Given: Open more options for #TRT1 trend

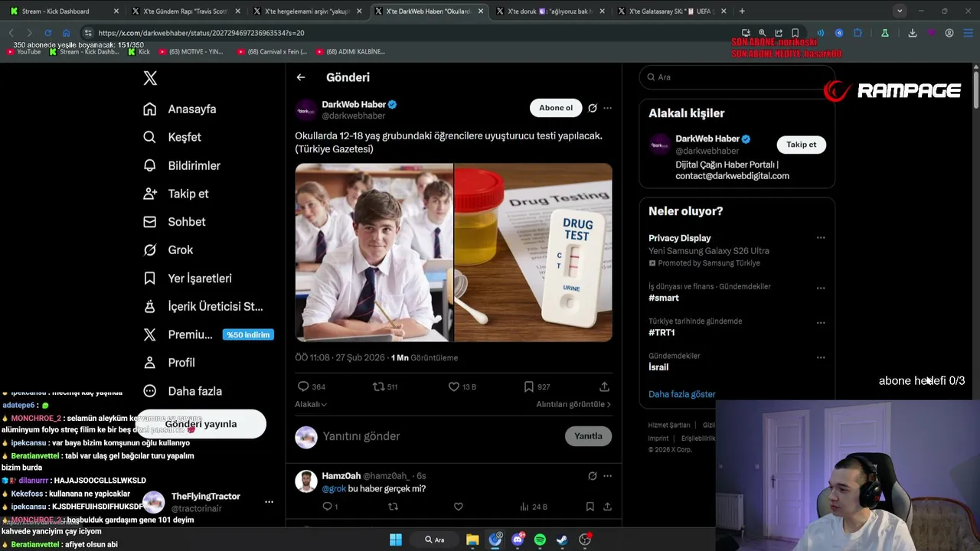Looking at the screenshot, I should pos(821,323).
